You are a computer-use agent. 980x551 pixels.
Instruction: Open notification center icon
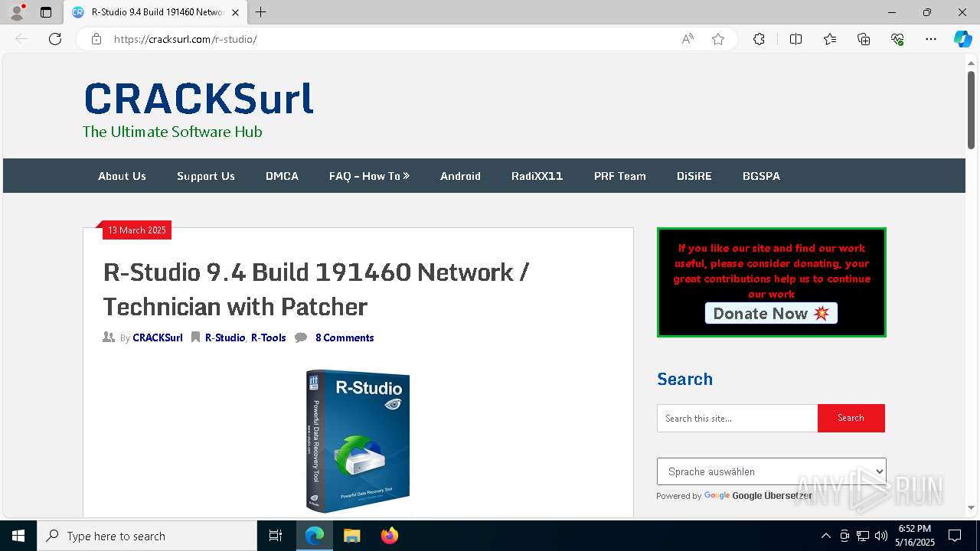955,536
